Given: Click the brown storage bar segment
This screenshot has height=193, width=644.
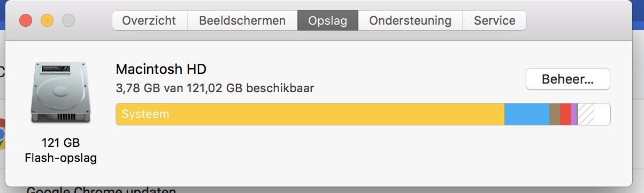Looking at the screenshot, I should click(x=555, y=114).
